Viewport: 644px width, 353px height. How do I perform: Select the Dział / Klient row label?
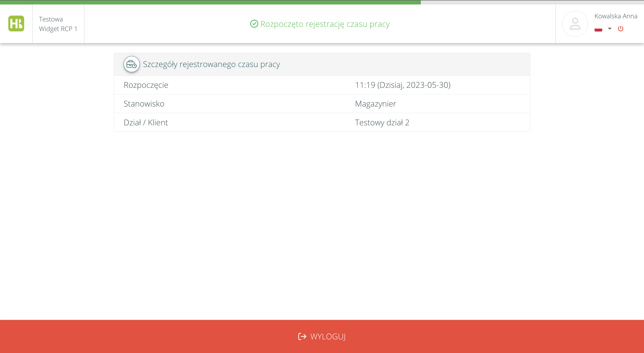click(x=146, y=123)
